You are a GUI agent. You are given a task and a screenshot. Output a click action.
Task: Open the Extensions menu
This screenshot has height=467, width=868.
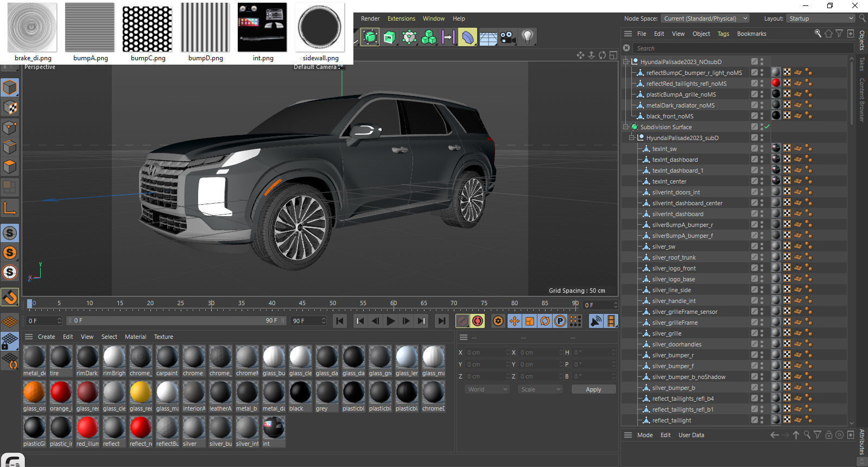click(x=401, y=18)
